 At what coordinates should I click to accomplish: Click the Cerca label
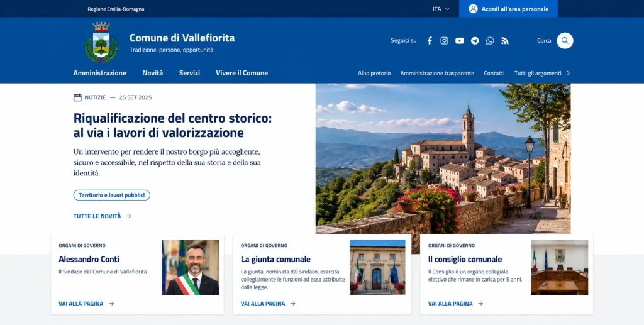coord(544,41)
